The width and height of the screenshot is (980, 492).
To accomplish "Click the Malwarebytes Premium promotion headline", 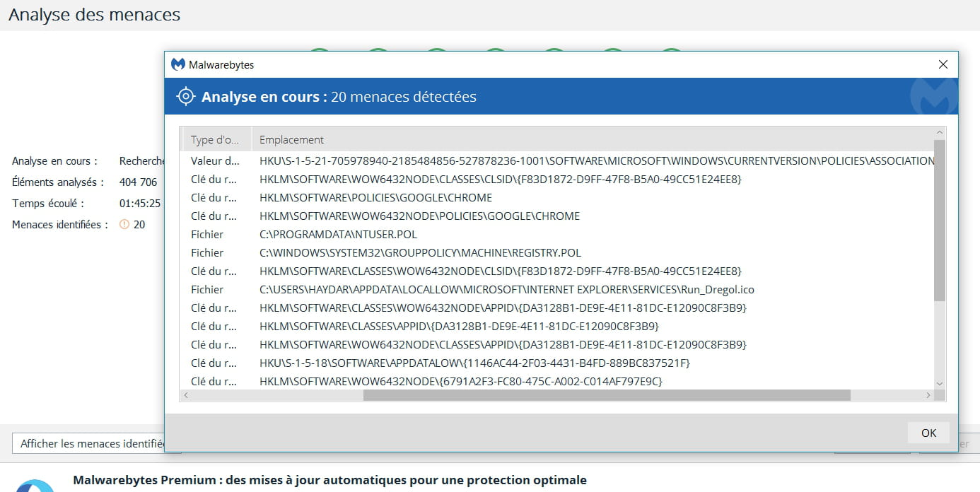I will click(329, 480).
